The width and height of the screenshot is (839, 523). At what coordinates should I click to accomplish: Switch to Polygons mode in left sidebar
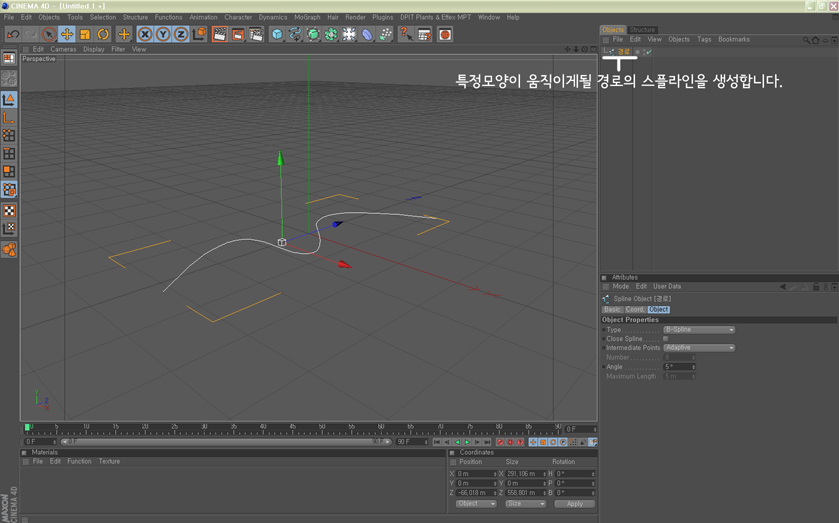(x=9, y=171)
